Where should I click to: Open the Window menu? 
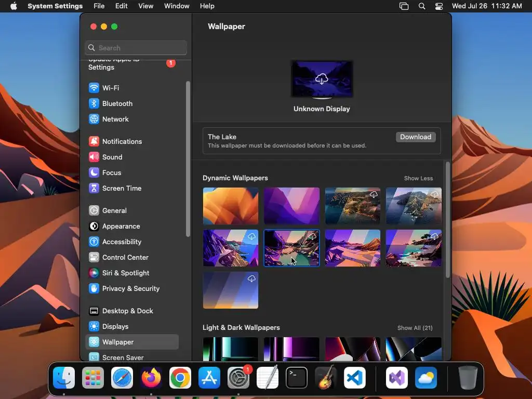point(177,6)
